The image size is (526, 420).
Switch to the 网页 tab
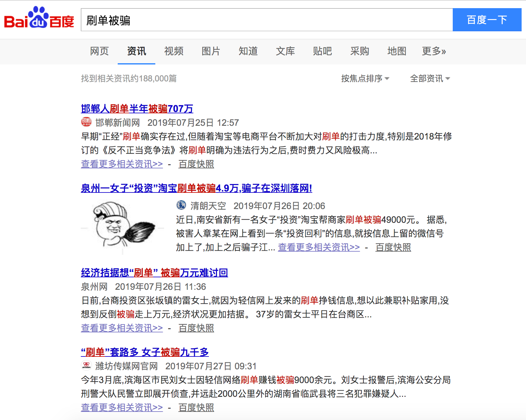(99, 51)
